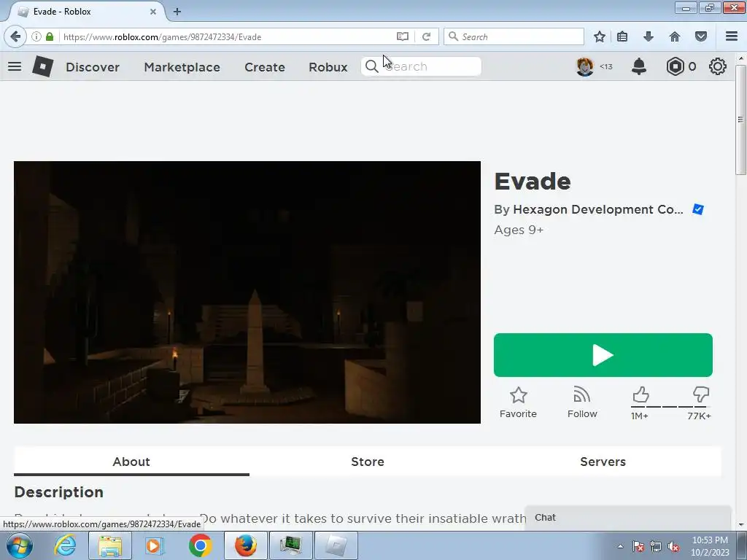Close the Evade - Roblox tab
Viewport: 747px width, 560px height.
click(153, 12)
